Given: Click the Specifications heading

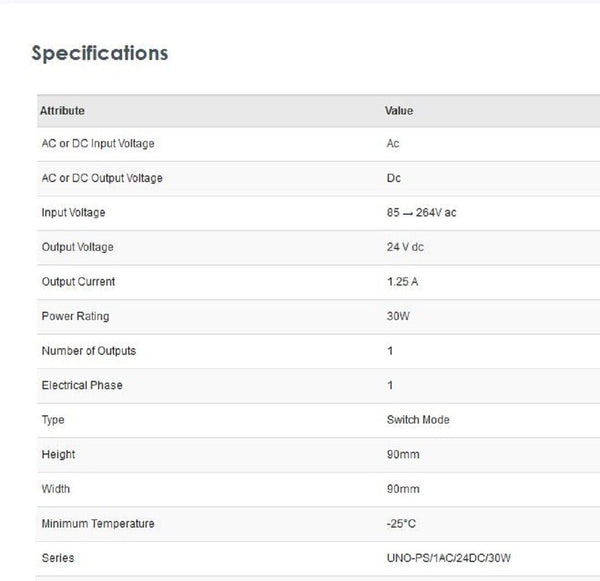Looking at the screenshot, I should click(100, 53).
